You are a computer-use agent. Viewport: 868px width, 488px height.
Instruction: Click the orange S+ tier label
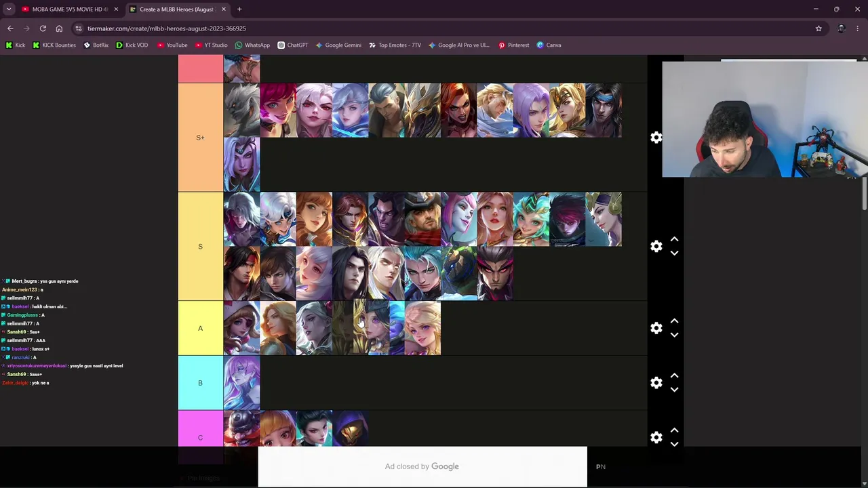pos(200,138)
